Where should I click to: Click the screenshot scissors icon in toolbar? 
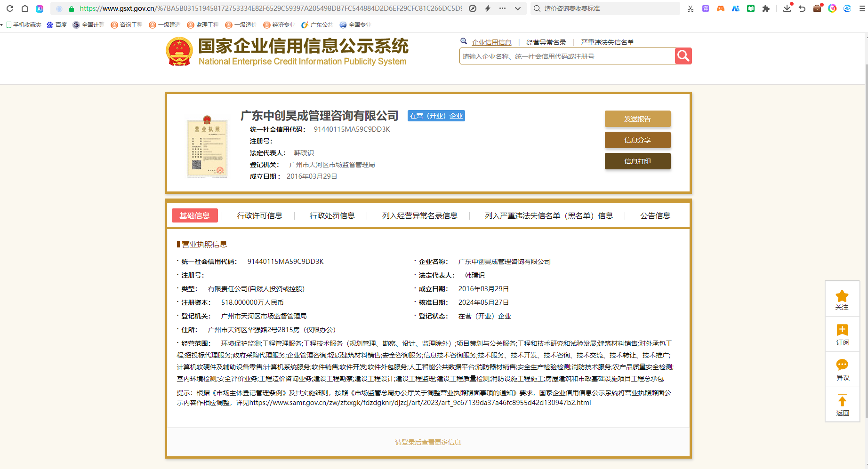tap(690, 8)
